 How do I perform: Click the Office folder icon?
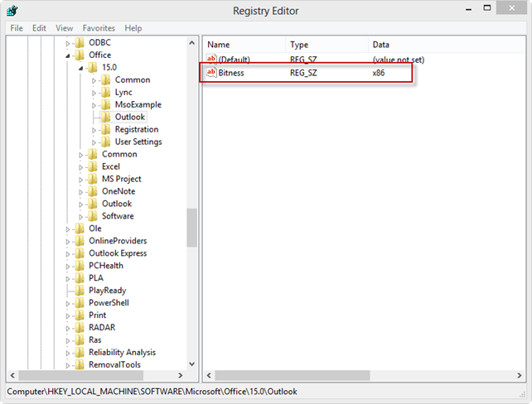80,55
